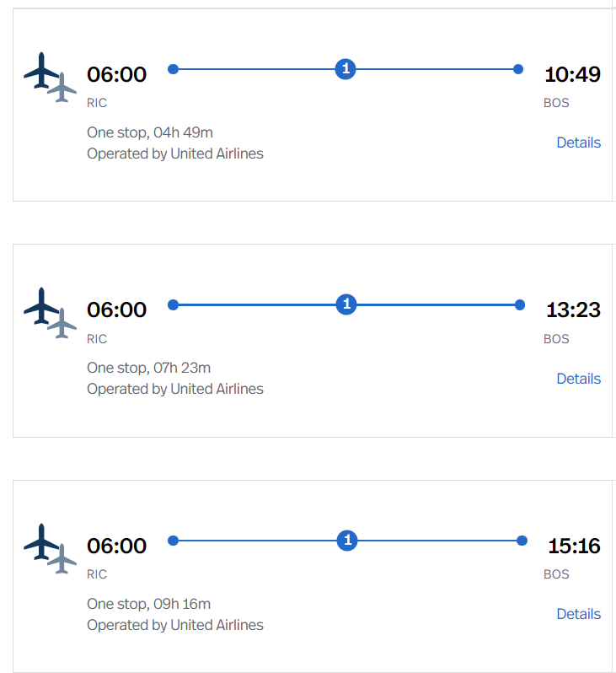Click 'Operated by United Airlines' on the 04h 49m flight
Viewport: 616px width, 673px height.
[175, 153]
